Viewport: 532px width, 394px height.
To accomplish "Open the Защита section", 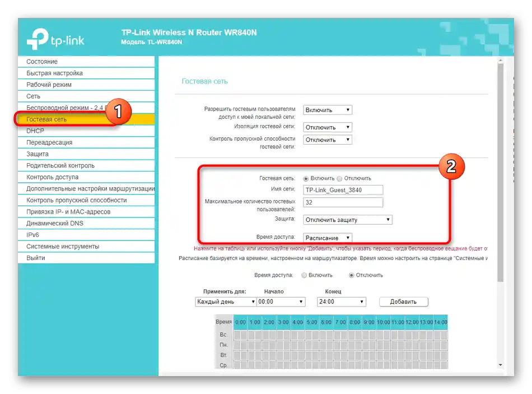I will (x=86, y=154).
